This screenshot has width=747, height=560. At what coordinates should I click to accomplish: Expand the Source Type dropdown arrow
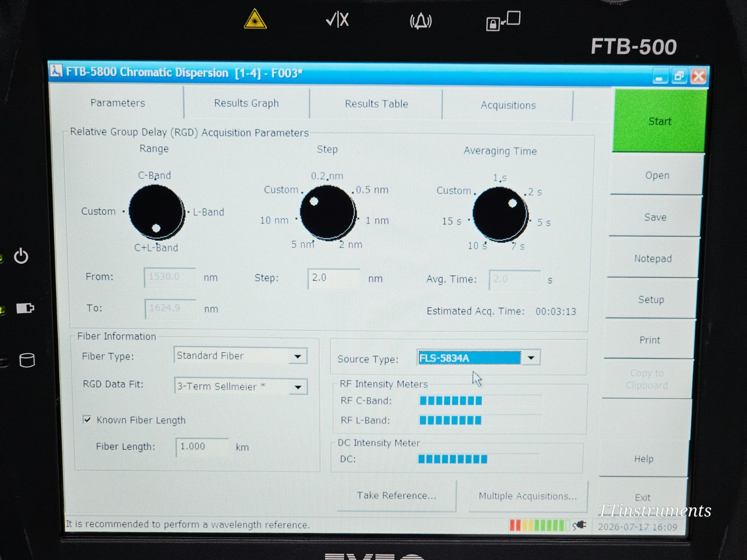click(x=531, y=358)
